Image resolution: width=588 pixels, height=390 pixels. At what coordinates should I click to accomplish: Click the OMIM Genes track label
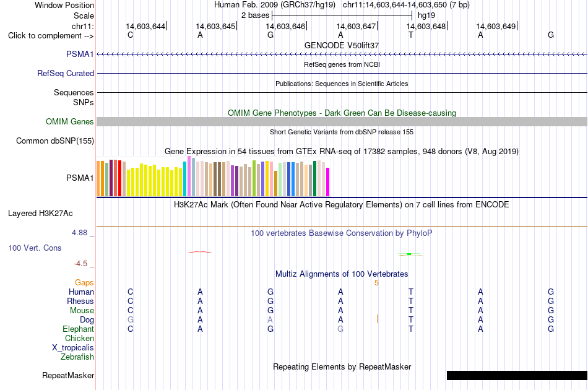tap(70, 122)
